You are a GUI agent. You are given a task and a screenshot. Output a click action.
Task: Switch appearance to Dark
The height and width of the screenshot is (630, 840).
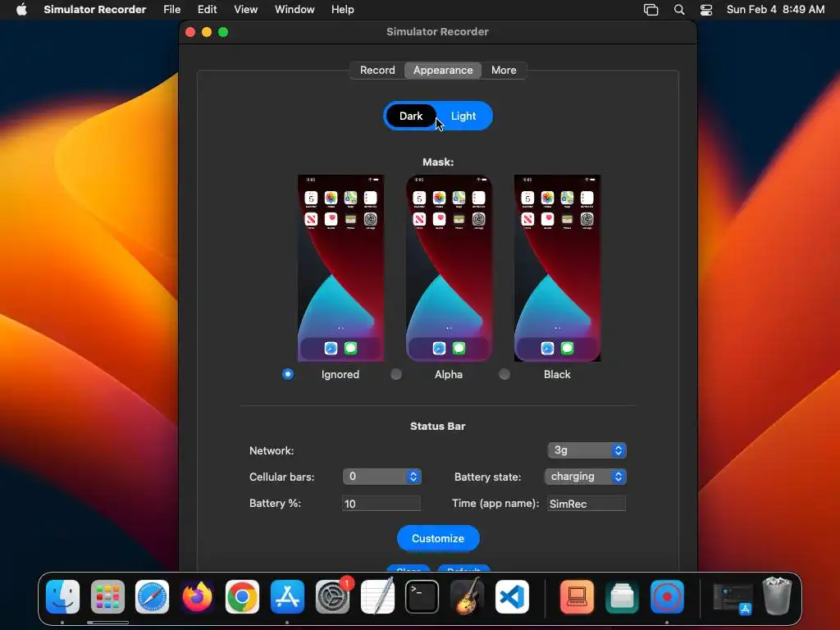pos(411,116)
